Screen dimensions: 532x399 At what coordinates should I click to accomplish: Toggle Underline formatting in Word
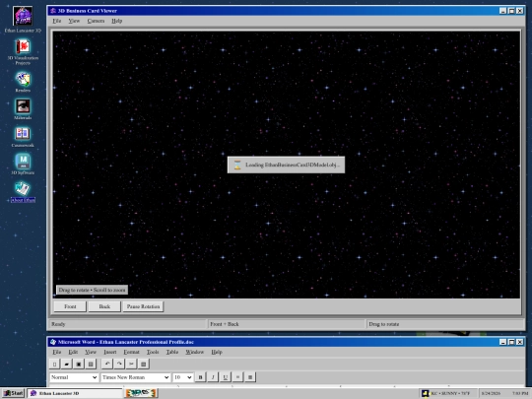click(x=226, y=377)
